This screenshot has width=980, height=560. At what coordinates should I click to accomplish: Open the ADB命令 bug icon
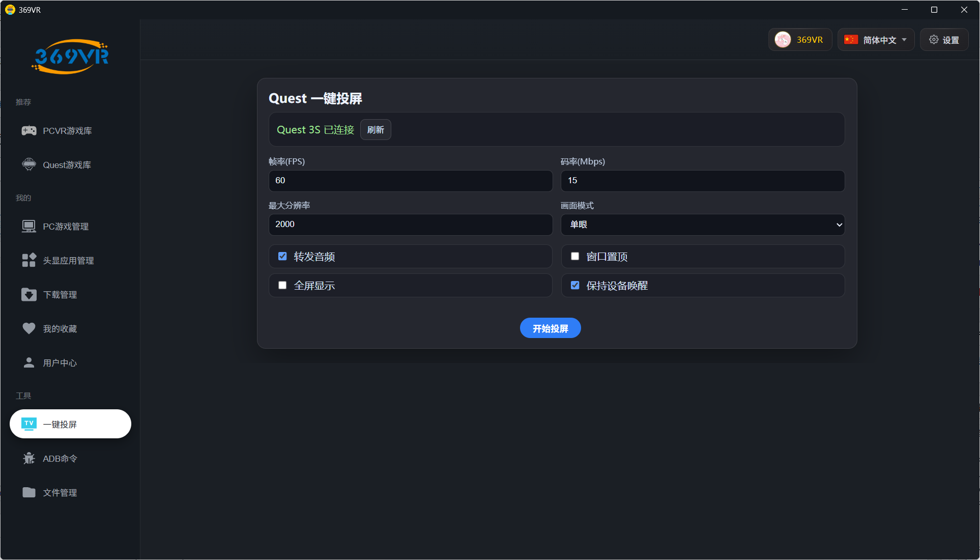(x=29, y=458)
